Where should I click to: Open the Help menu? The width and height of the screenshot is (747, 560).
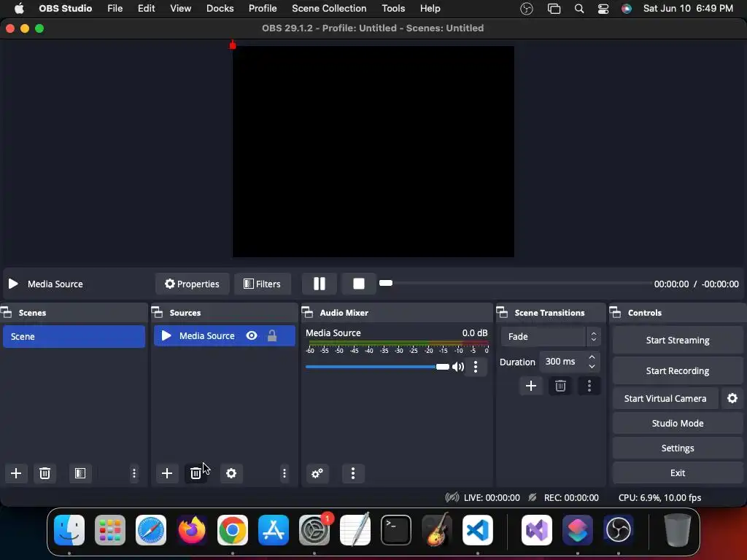[430, 9]
